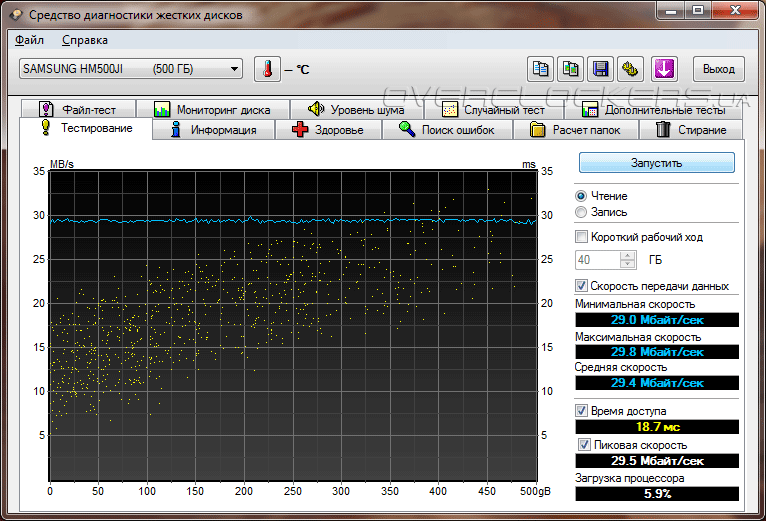
Task: Switch to the Информация tab
Action: (x=214, y=130)
